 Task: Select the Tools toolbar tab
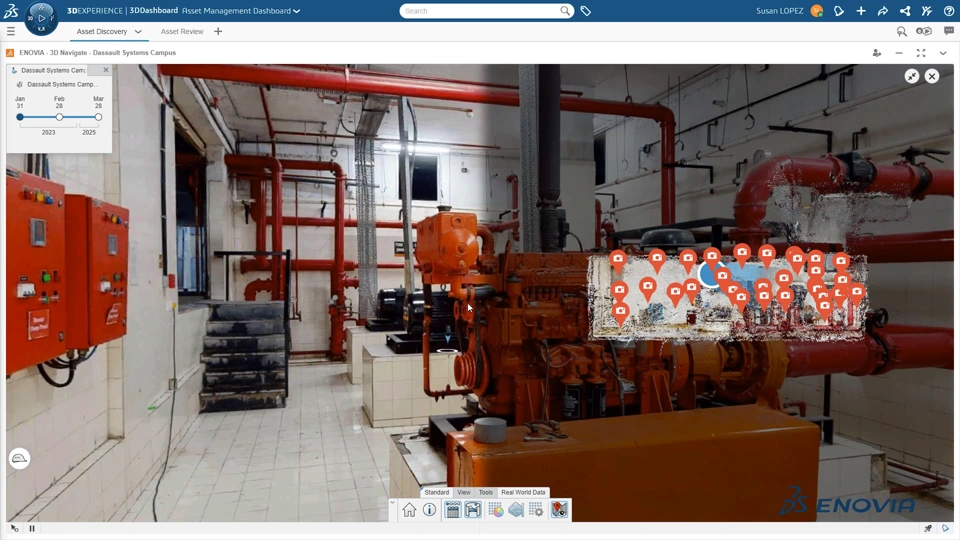click(486, 492)
